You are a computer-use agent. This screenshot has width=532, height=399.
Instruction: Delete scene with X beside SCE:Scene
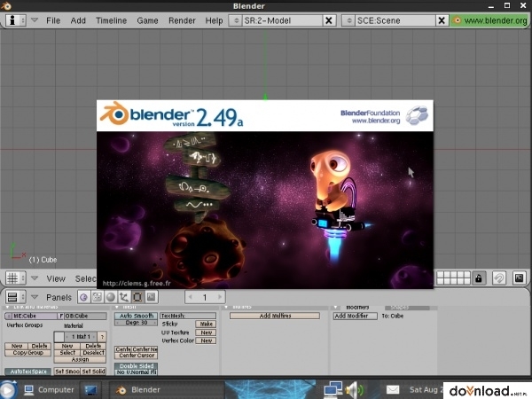click(x=442, y=20)
